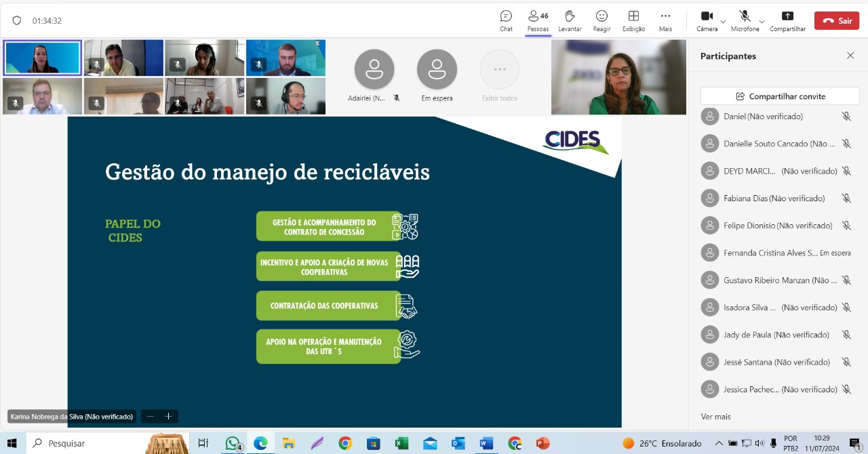The width and height of the screenshot is (868, 454).
Task: Open the Chat panel
Action: click(506, 20)
